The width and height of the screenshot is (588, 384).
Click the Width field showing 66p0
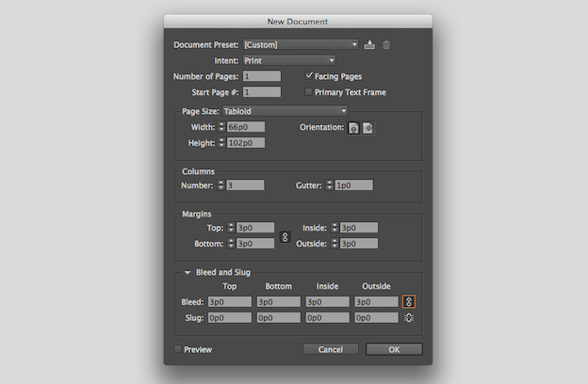pyautogui.click(x=246, y=127)
